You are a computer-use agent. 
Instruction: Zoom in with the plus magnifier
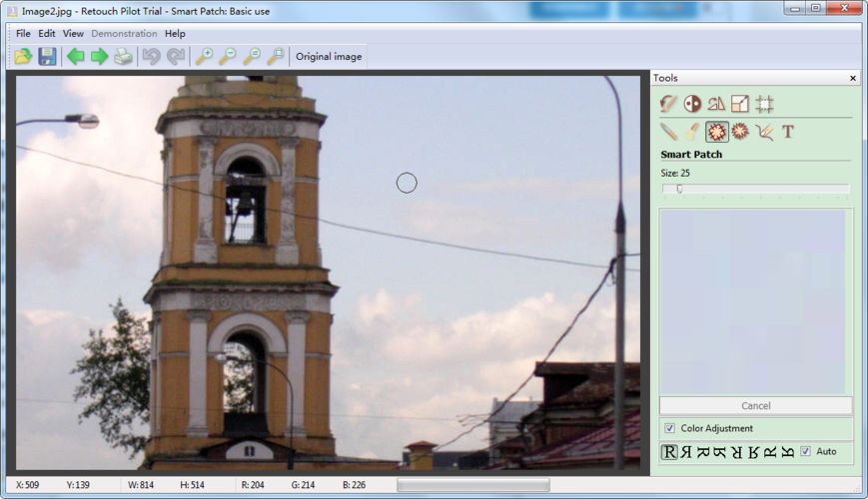(x=203, y=57)
